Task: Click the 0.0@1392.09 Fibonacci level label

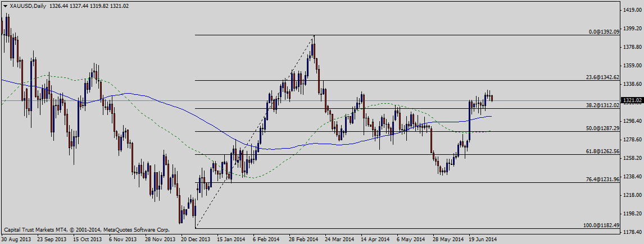Action: pyautogui.click(x=604, y=32)
